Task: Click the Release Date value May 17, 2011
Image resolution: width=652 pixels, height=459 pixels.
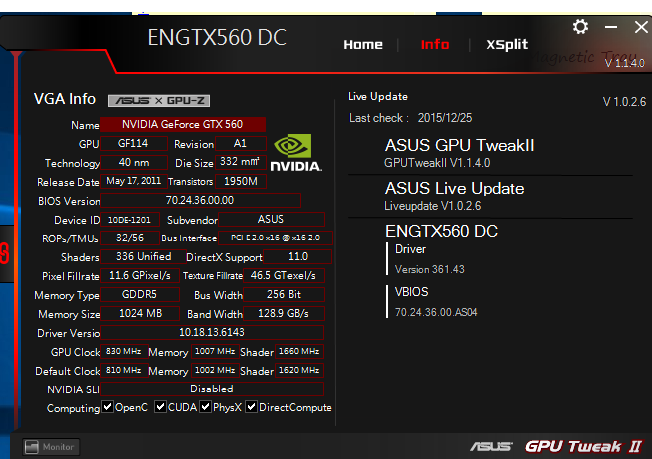Action: [133, 181]
